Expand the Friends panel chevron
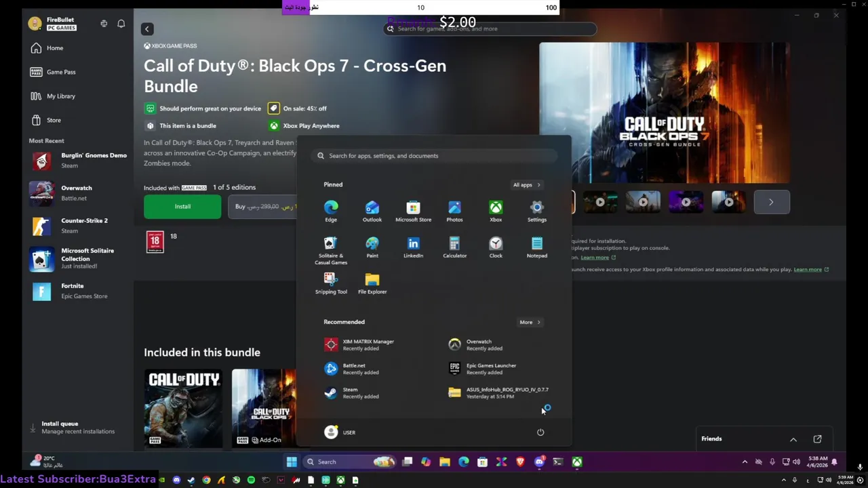The width and height of the screenshot is (868, 488). (x=793, y=439)
